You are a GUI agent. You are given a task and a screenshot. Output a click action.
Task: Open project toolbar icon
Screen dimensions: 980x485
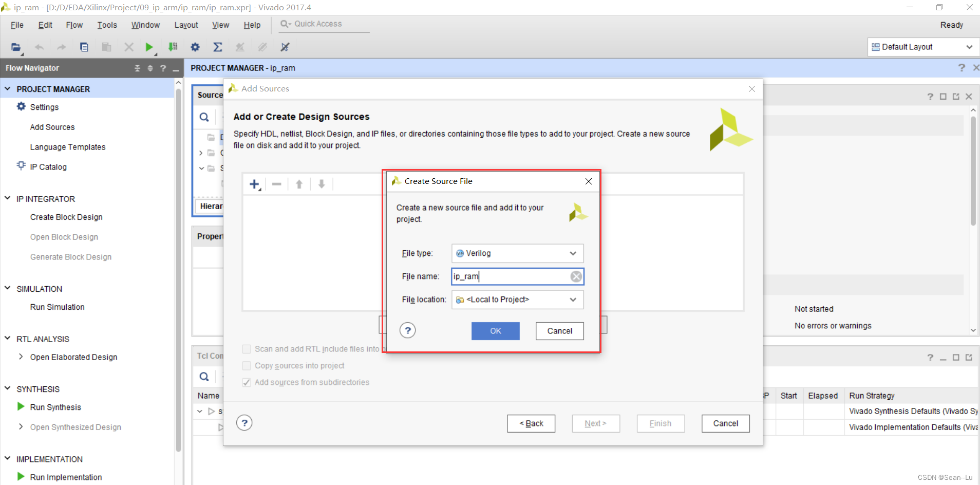[16, 47]
